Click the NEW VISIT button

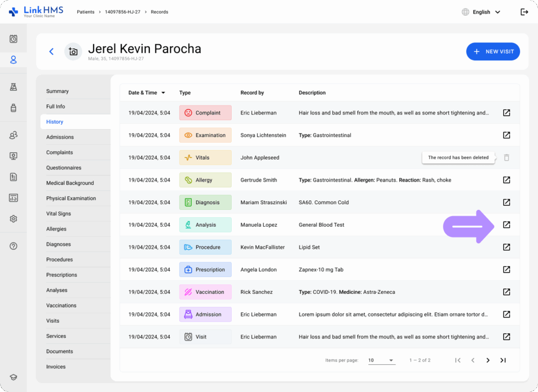(x=493, y=51)
